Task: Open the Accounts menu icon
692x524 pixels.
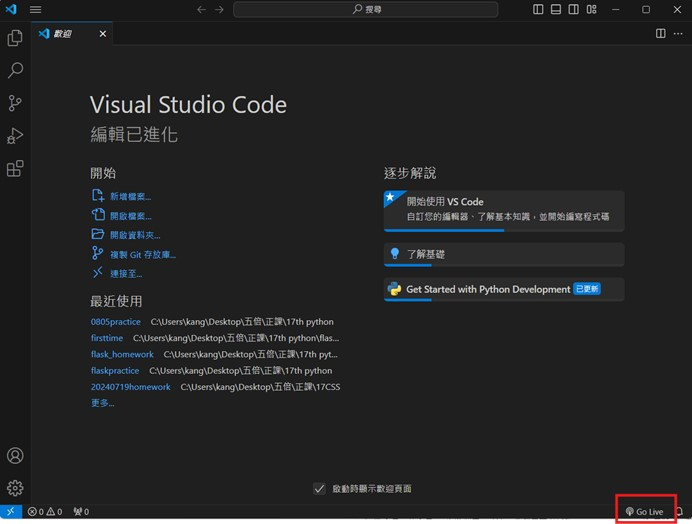Action: tap(15, 456)
